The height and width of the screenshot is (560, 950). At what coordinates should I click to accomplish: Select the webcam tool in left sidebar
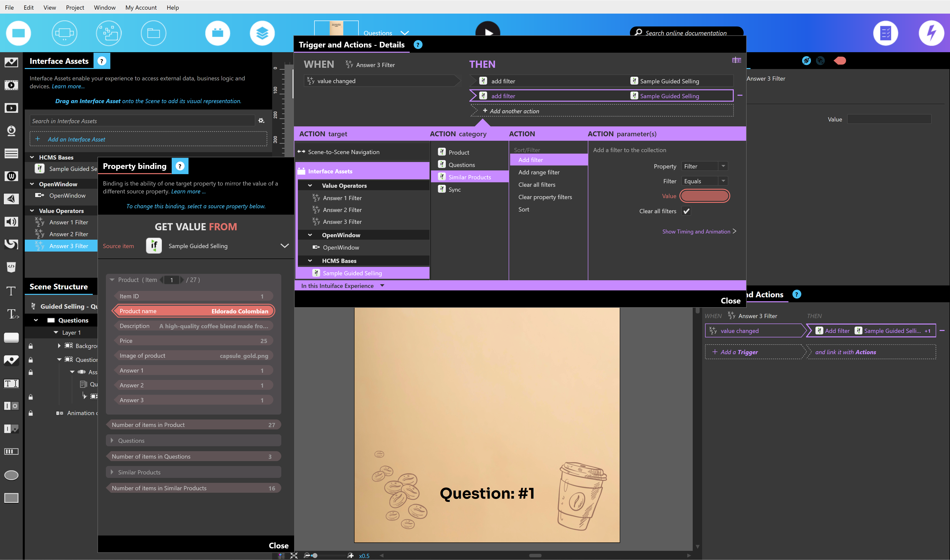coord(11,131)
